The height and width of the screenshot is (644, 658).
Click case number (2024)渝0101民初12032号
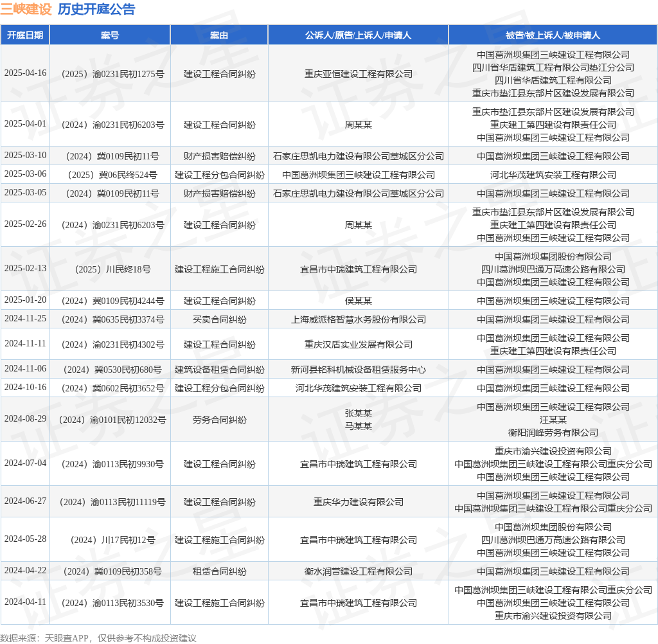[112, 420]
